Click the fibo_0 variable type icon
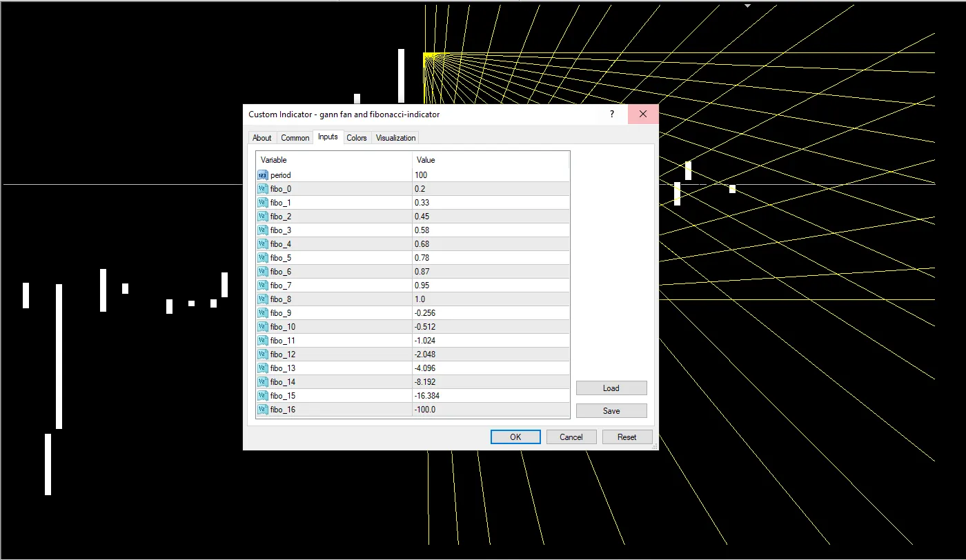The width and height of the screenshot is (966, 560). pyautogui.click(x=262, y=189)
